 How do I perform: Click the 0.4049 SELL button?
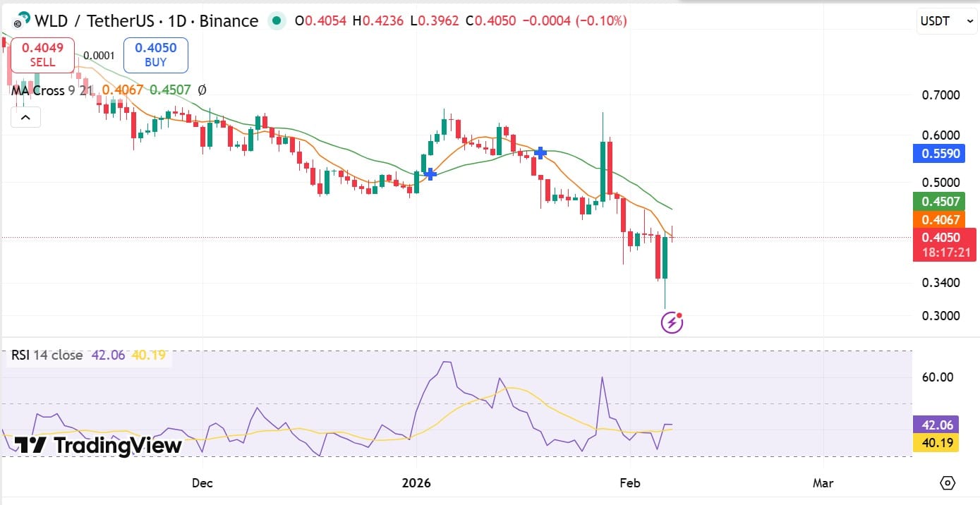click(42, 54)
